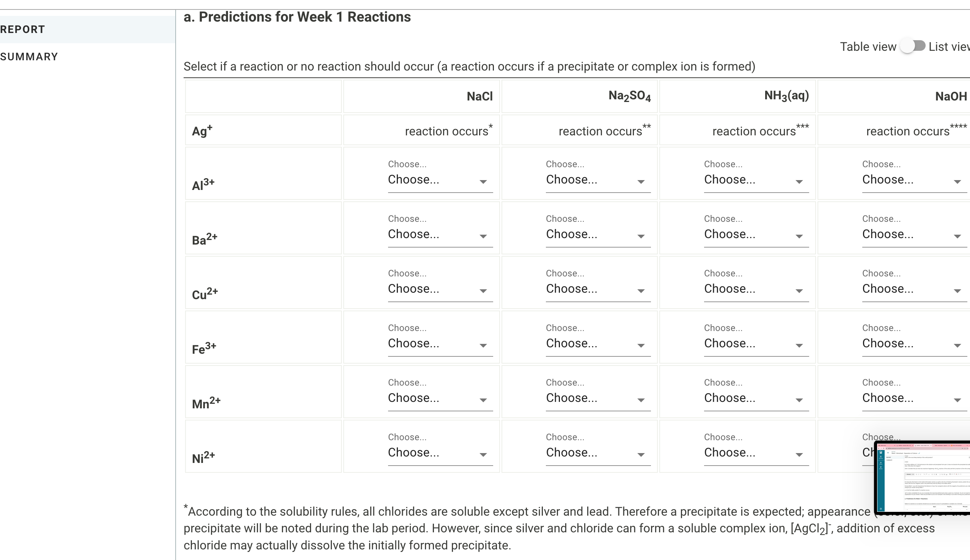Open the Mn2+ Na2SO4 Choose dropdown
Screen dimensions: 970x560
coord(598,398)
